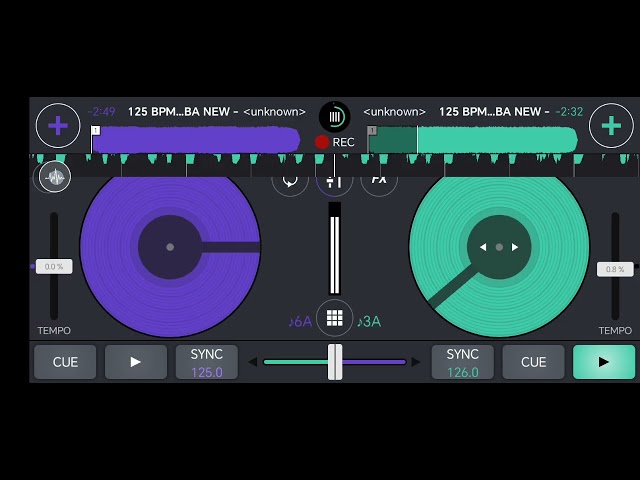The height and width of the screenshot is (480, 640).
Task: Open the sampler grid pad icon
Action: 334,318
